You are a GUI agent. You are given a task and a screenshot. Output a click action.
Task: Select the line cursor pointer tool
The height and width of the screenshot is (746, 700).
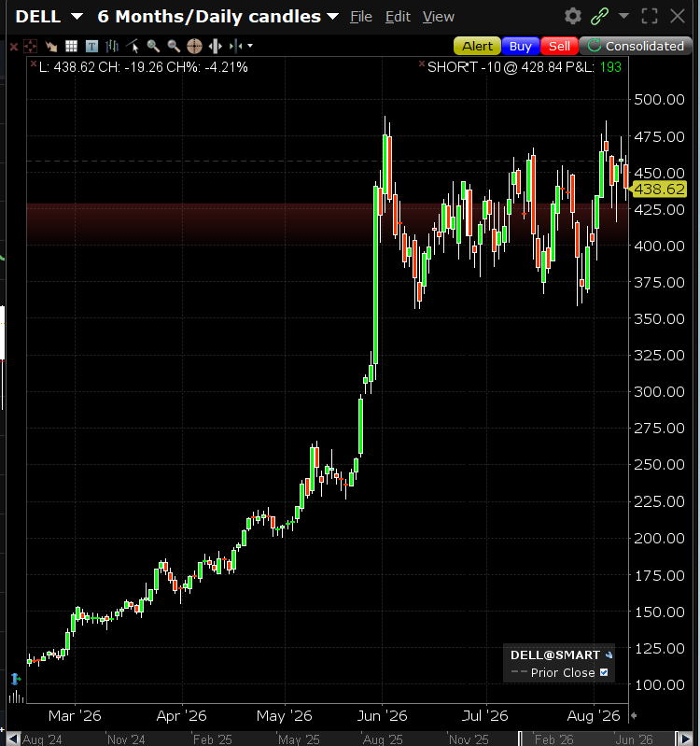point(133,46)
